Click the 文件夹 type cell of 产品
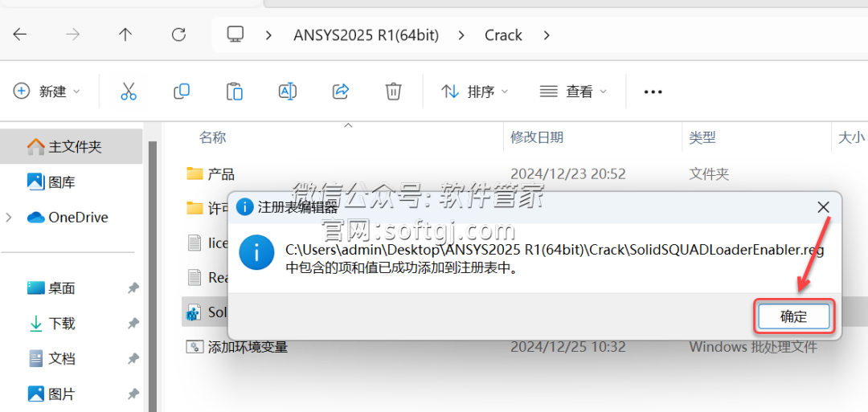This screenshot has width=868, height=412. 709,174
